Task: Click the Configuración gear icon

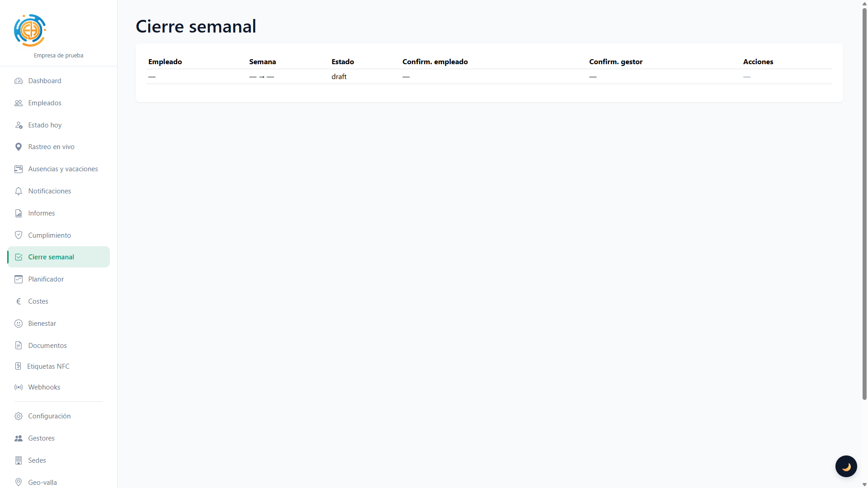Action: click(x=19, y=416)
